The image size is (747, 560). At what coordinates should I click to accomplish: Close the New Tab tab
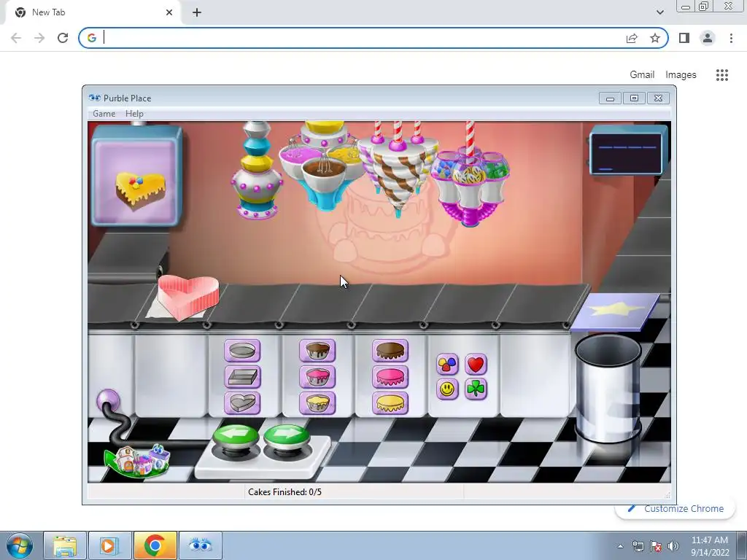[x=169, y=12]
